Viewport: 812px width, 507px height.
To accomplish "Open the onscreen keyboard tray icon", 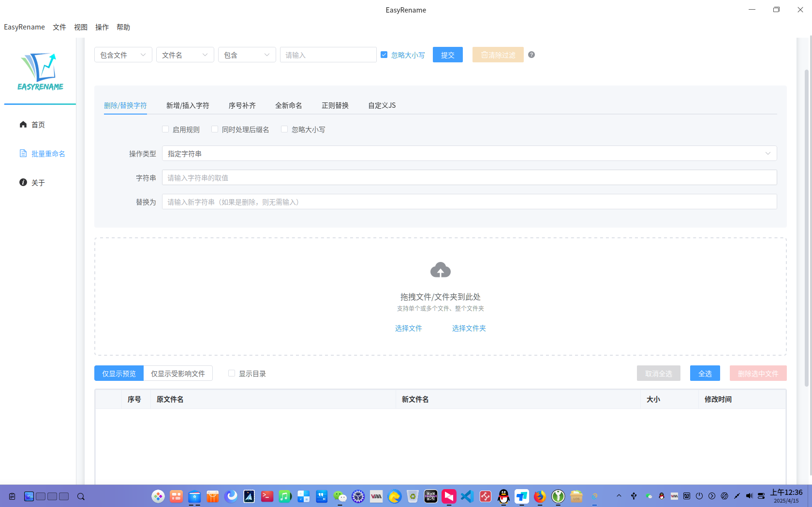I will click(x=687, y=496).
